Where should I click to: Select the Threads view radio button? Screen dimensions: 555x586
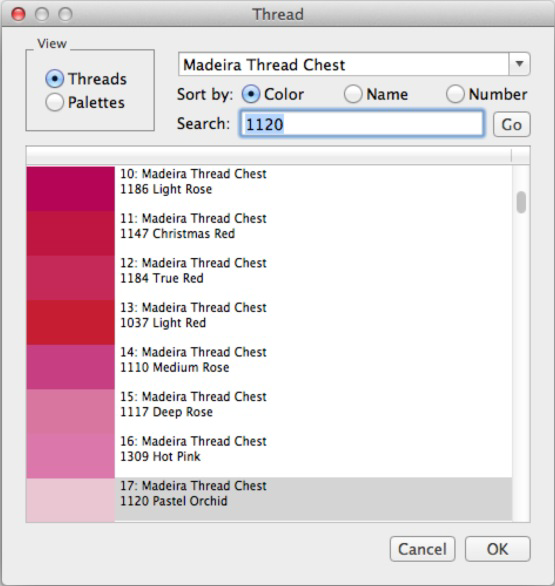[54, 79]
